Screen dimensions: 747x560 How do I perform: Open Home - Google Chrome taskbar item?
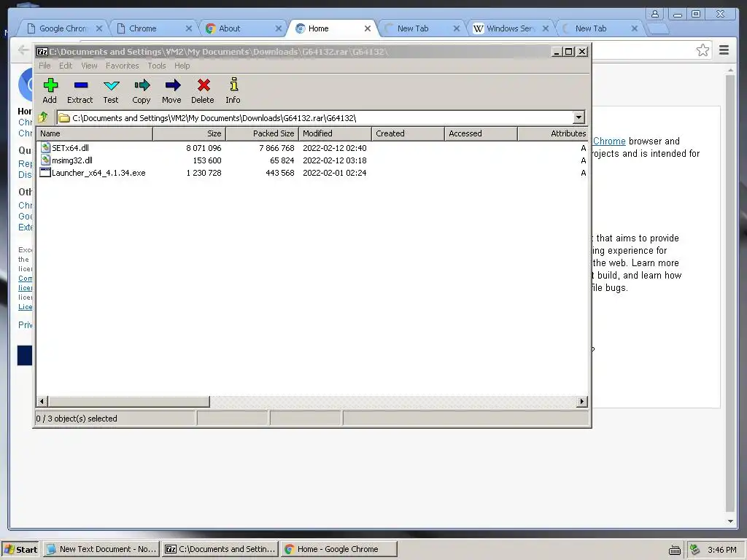338,549
